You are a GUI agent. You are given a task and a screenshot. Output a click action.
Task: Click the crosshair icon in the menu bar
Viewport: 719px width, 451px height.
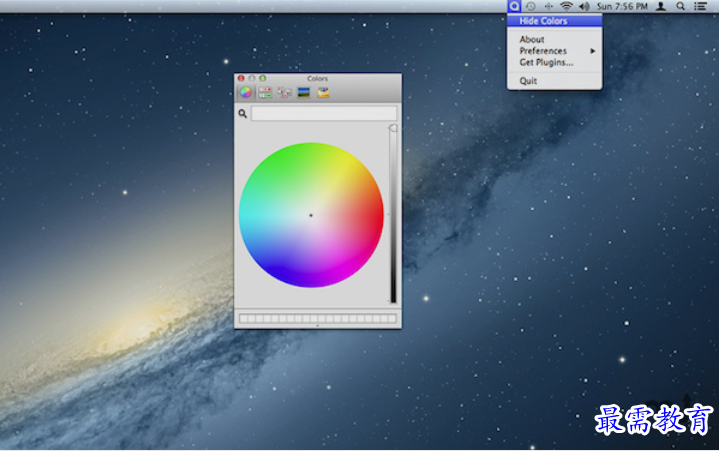click(x=548, y=6)
